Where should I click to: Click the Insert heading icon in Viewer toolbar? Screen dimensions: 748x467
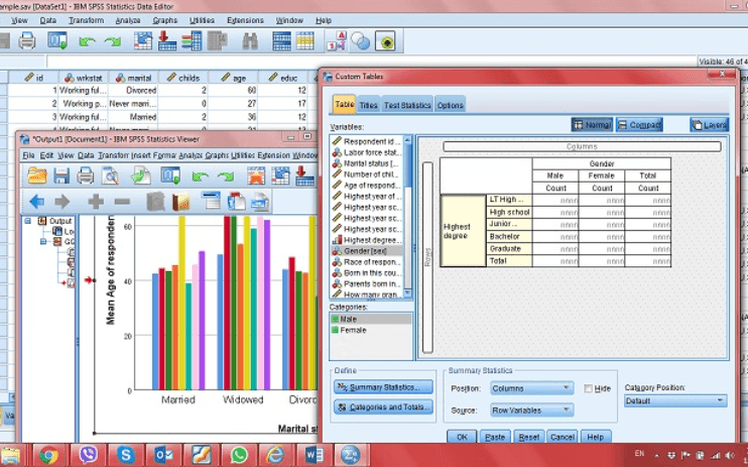[210, 201]
